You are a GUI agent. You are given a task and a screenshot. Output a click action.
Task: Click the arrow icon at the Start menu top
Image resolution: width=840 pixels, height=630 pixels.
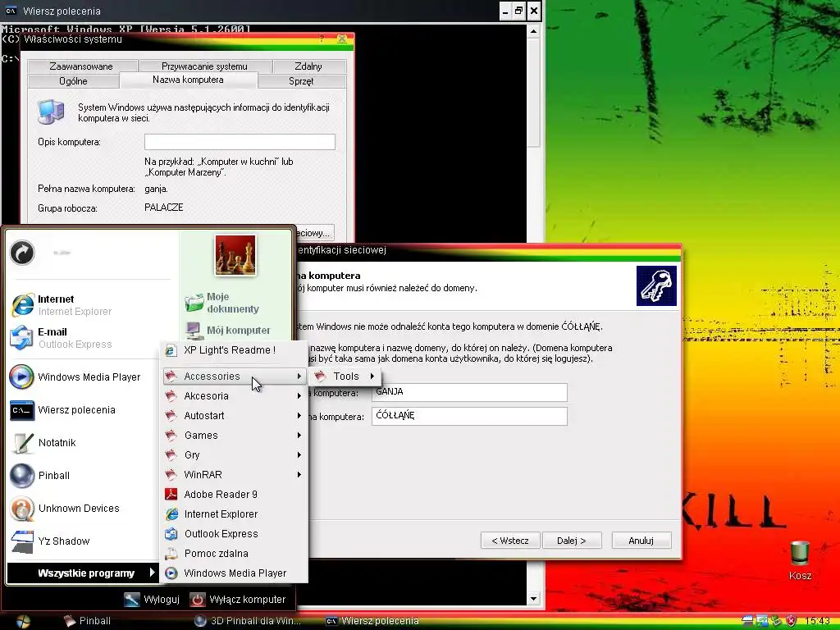pos(22,253)
